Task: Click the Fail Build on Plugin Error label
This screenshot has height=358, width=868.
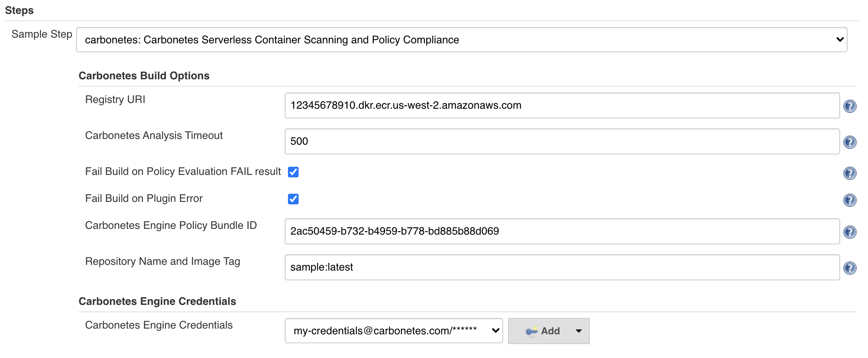Action: tap(144, 198)
